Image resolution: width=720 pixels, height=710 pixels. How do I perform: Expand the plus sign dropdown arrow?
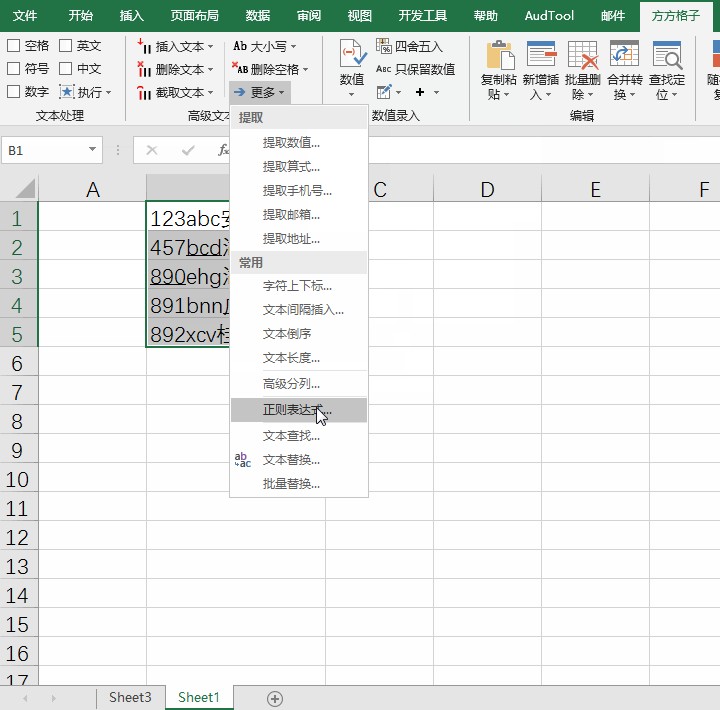(436, 92)
